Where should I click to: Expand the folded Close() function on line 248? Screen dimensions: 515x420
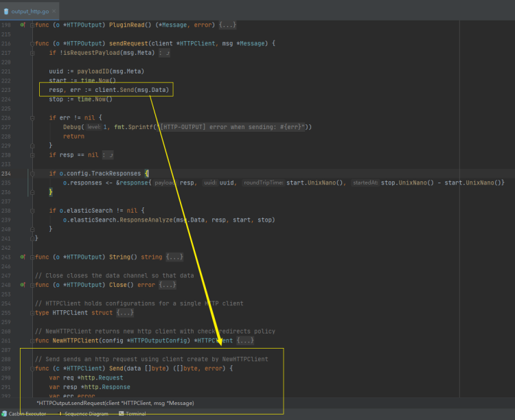[x=32, y=285]
